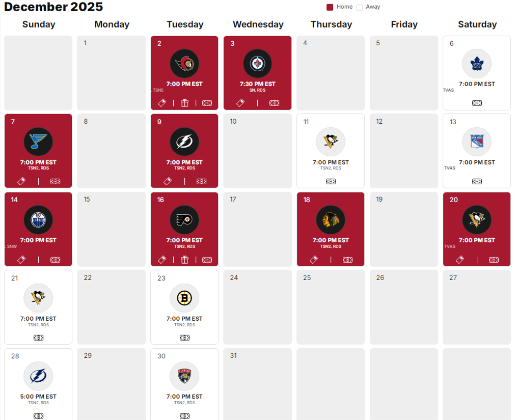This screenshot has width=519, height=420.
Task: Select the Bruins logo on December 23
Action: 184,298
